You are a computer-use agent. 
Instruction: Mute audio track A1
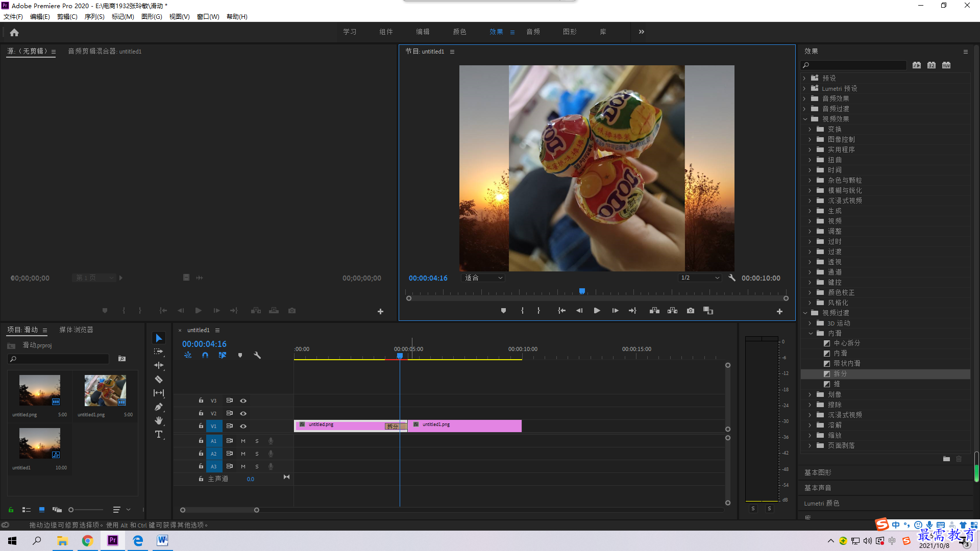[243, 441]
